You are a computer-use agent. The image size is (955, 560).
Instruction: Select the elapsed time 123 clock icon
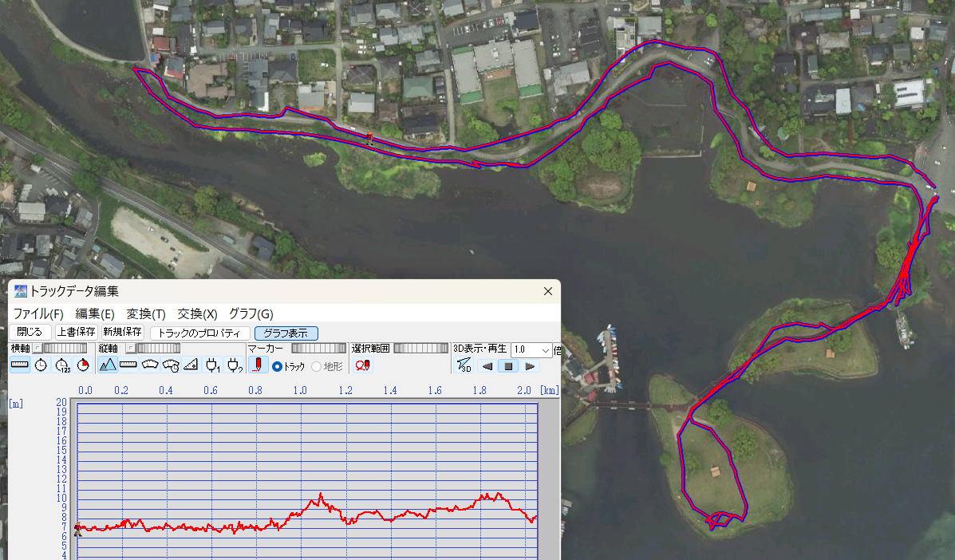[x=62, y=365]
